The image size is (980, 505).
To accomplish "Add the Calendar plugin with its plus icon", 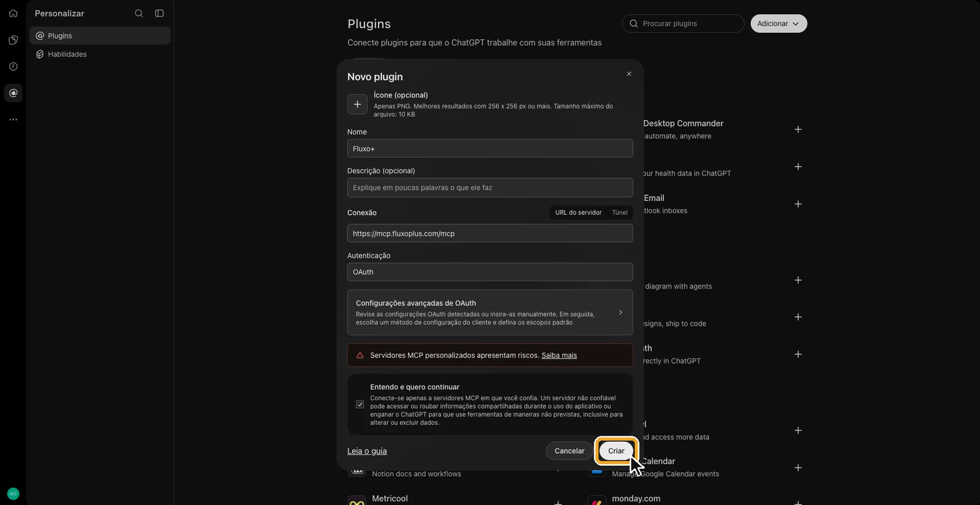I will [x=798, y=468].
